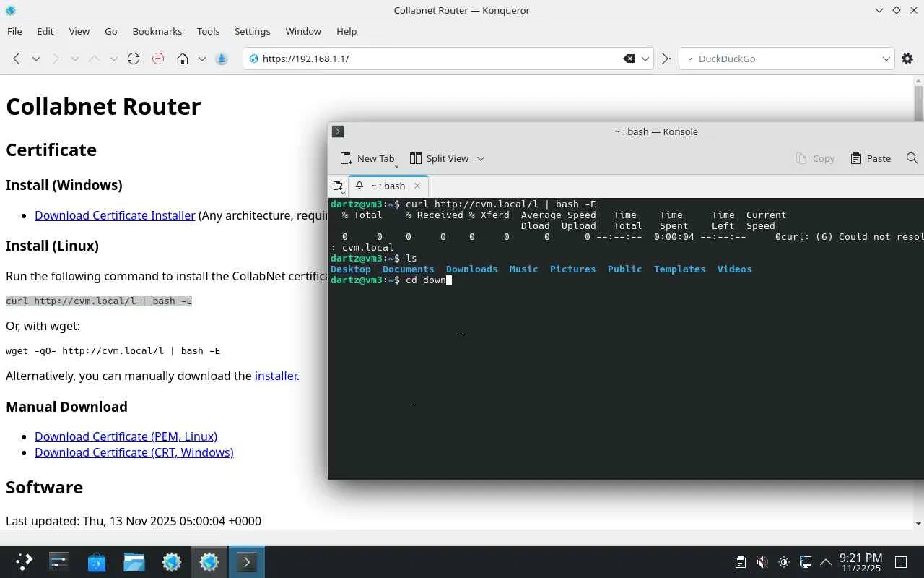Open System Settings from the taskbar
The image size is (924, 578).
click(58, 561)
